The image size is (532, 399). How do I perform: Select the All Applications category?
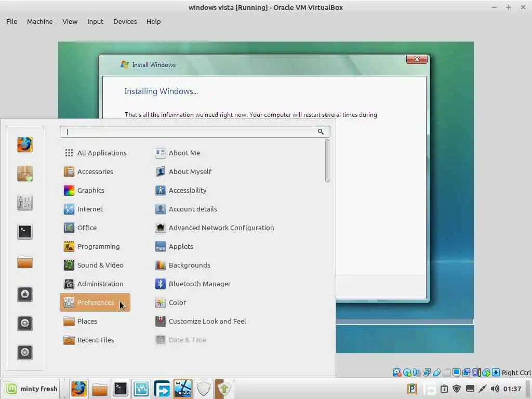(95, 153)
